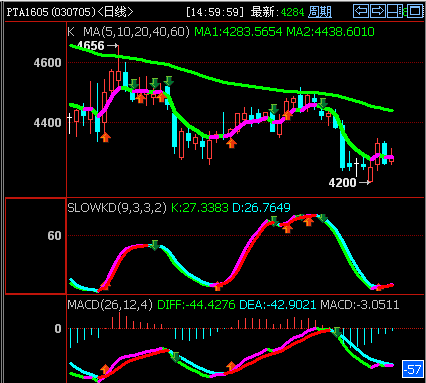The height and width of the screenshot is (383, 426).
Task: Click the 4400 price axis label
Action: click(x=47, y=123)
